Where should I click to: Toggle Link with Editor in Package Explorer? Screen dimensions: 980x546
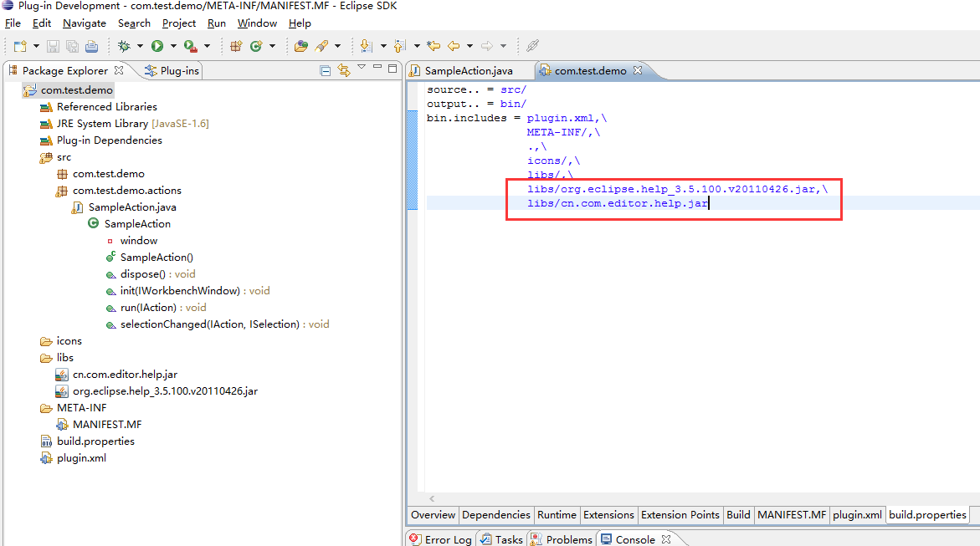(x=344, y=70)
